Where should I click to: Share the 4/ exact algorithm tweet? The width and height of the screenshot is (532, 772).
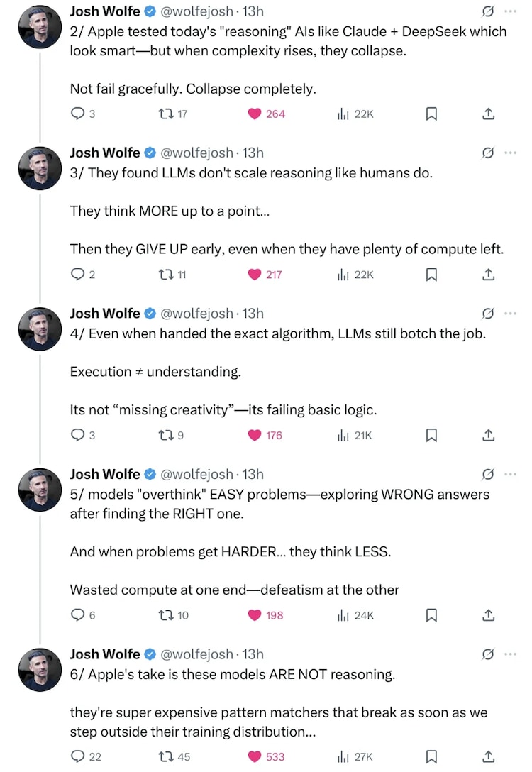[488, 436]
